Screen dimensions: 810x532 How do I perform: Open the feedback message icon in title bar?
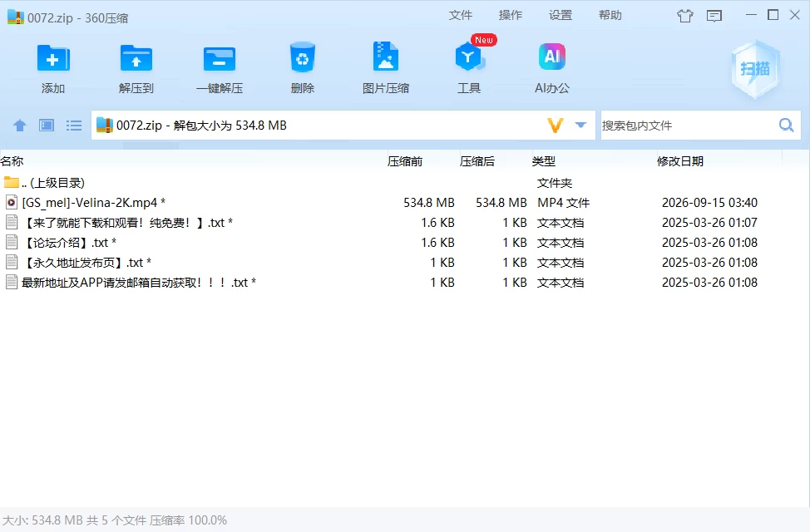[x=714, y=16]
